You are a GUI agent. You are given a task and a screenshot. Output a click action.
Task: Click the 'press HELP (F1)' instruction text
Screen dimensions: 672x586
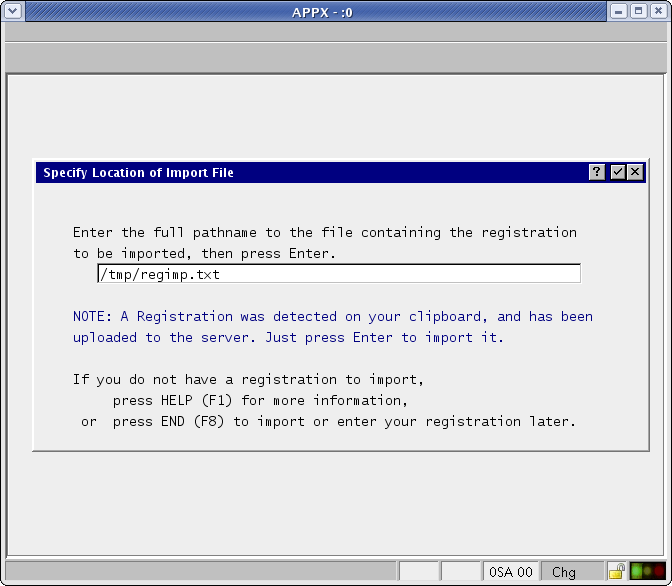[x=260, y=401]
